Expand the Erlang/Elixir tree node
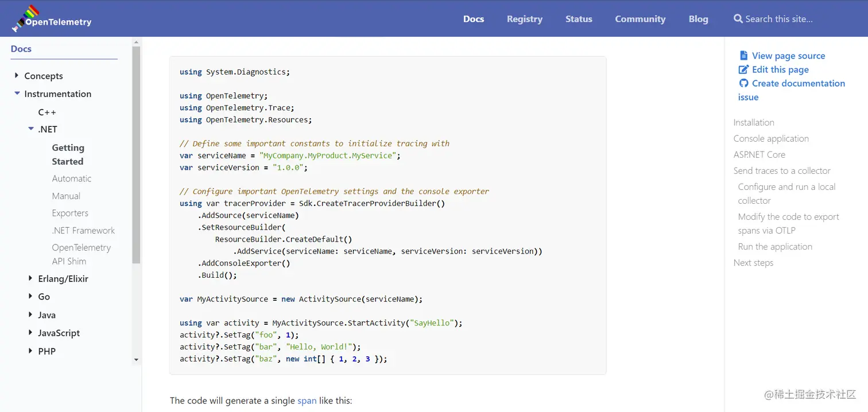Viewport: 868px width, 412px height. click(x=30, y=278)
